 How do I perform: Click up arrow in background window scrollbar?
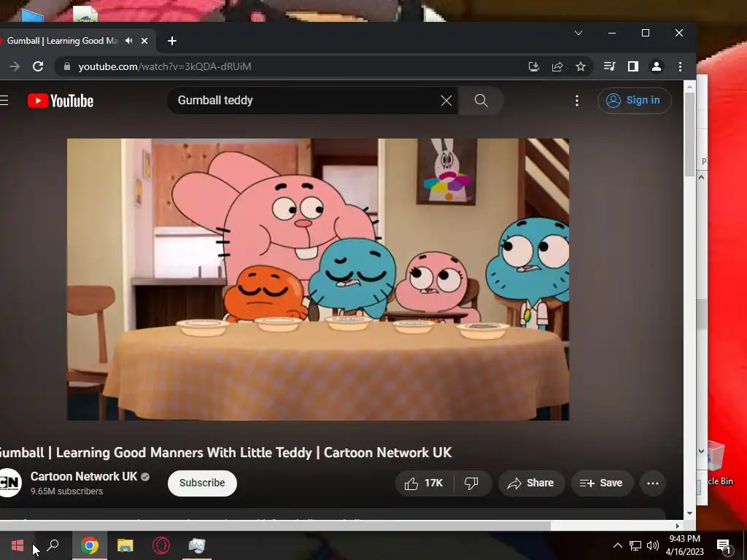(x=701, y=177)
